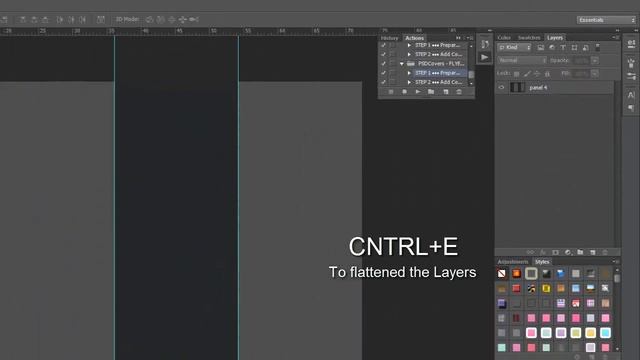The width and height of the screenshot is (640, 360).
Task: Click the Link layers icon at Layers bottom
Action: 530,252
